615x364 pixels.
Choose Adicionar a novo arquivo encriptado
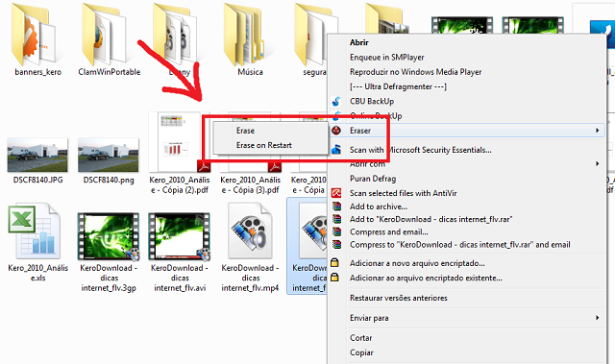417,263
